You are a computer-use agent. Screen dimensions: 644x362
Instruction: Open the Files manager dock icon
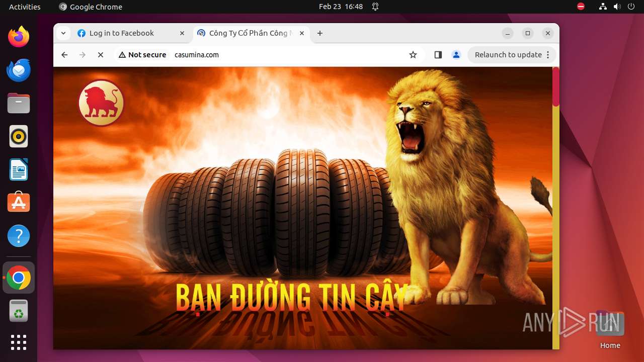(x=19, y=103)
